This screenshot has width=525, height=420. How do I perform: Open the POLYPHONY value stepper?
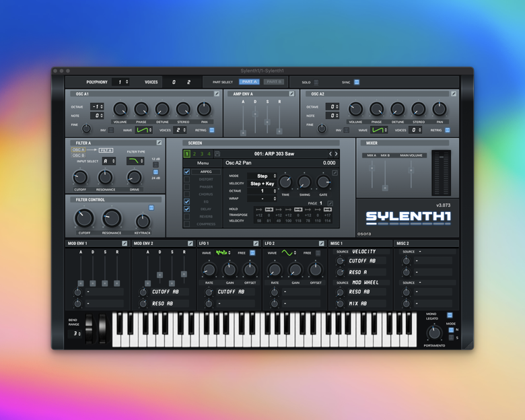[x=120, y=81]
